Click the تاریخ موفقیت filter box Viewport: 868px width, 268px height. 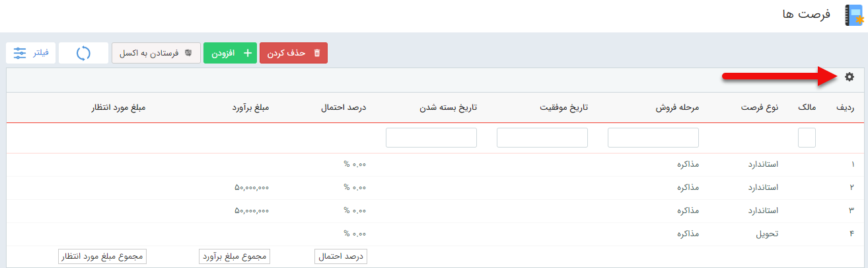click(542, 138)
